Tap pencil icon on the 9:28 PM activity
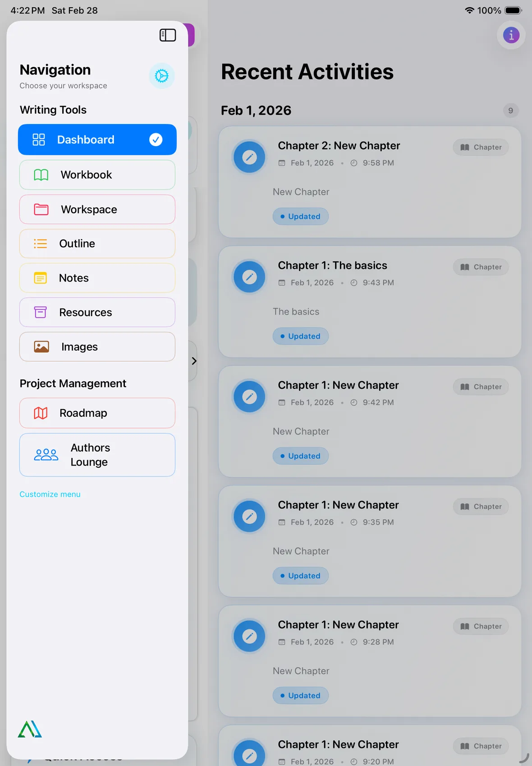The width and height of the screenshot is (532, 766). (x=249, y=636)
